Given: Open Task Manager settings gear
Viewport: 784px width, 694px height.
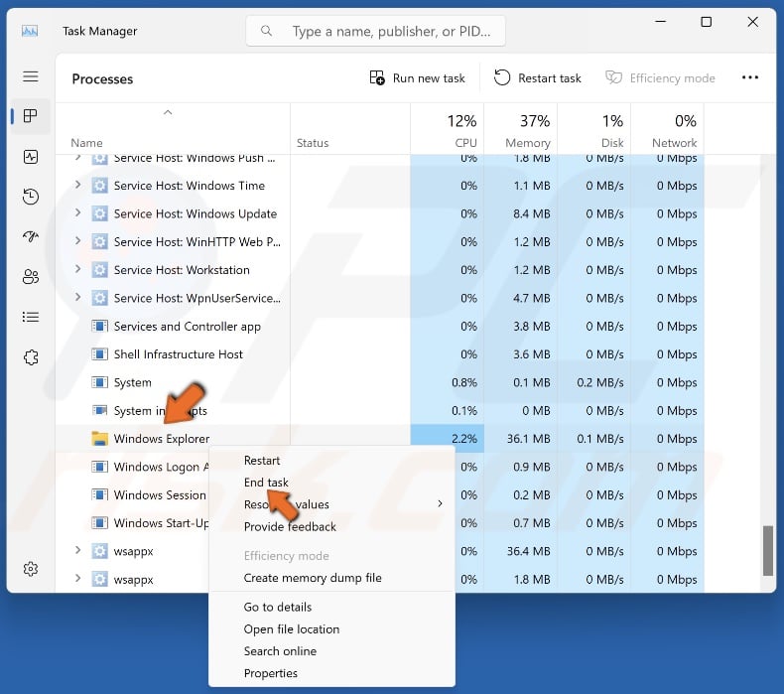Looking at the screenshot, I should (x=31, y=569).
